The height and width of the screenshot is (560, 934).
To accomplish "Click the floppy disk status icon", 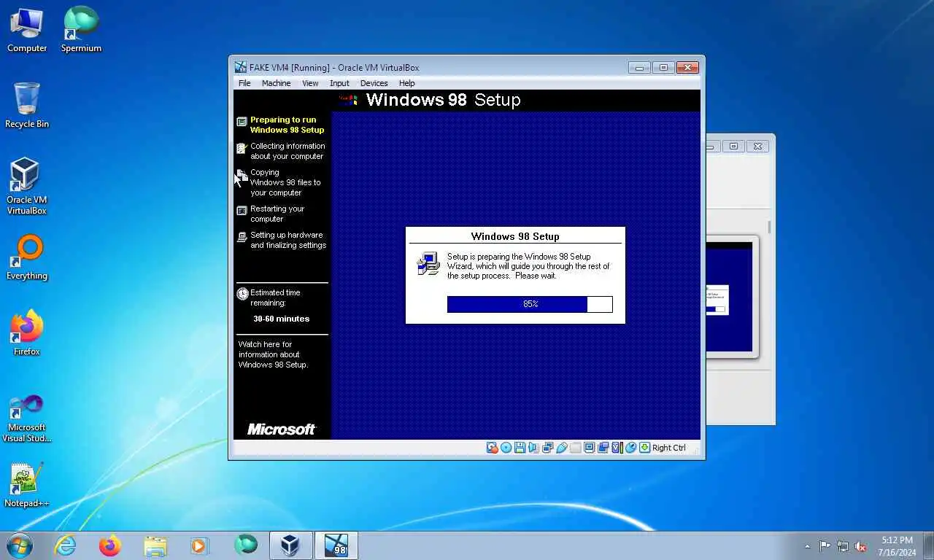I will pos(520,448).
